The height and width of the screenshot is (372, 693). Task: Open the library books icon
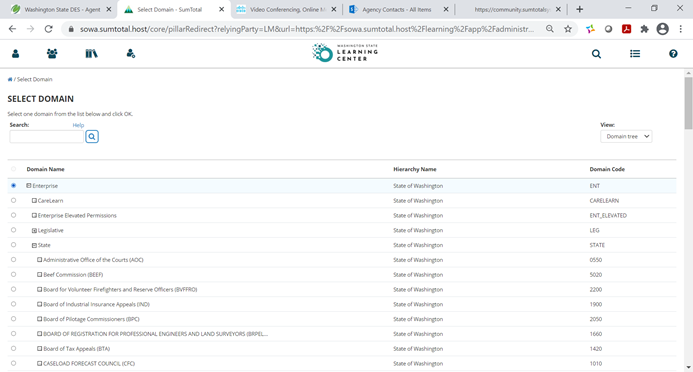pyautogui.click(x=91, y=54)
